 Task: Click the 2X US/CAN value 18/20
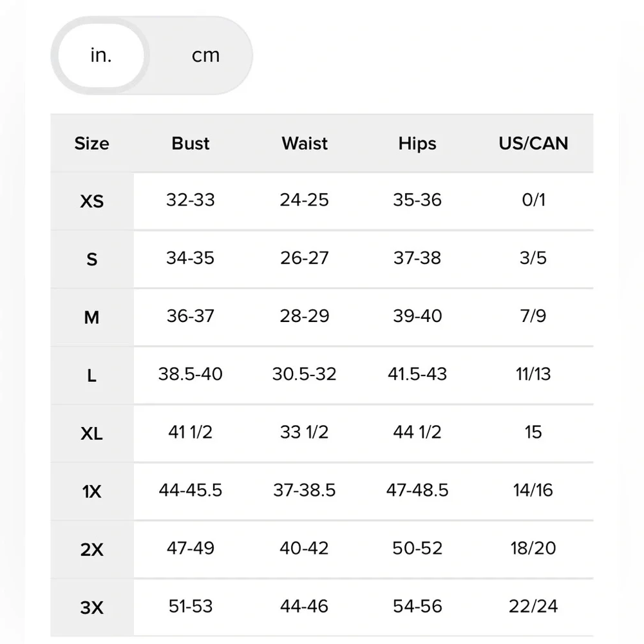(x=533, y=548)
